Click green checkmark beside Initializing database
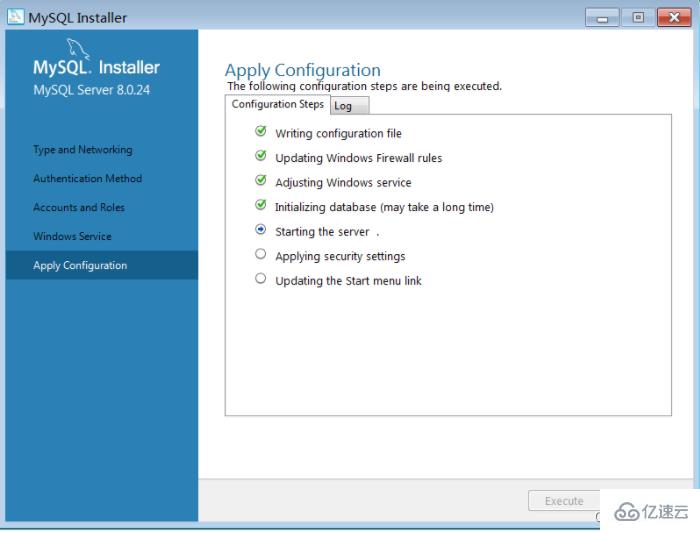Screen dimensions: 700x533 261,206
